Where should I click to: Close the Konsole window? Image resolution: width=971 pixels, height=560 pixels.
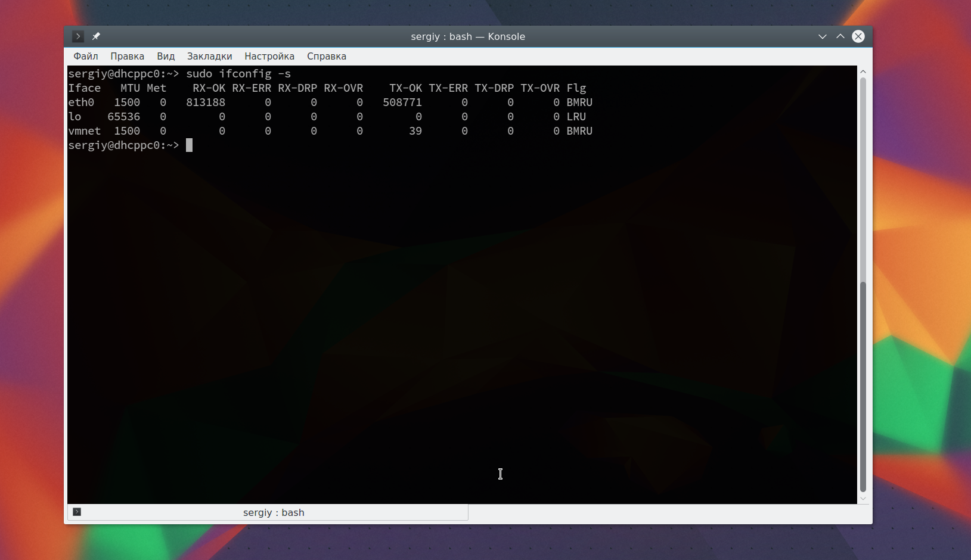pyautogui.click(x=858, y=36)
